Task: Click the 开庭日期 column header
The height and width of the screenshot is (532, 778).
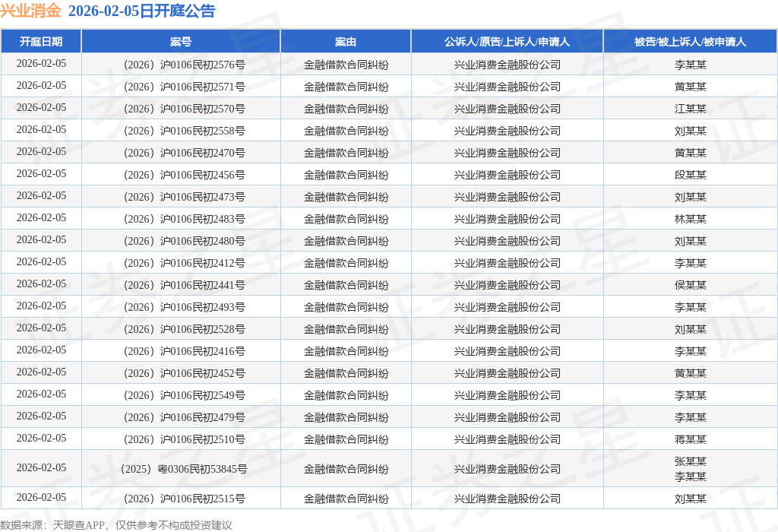Action: coord(41,42)
